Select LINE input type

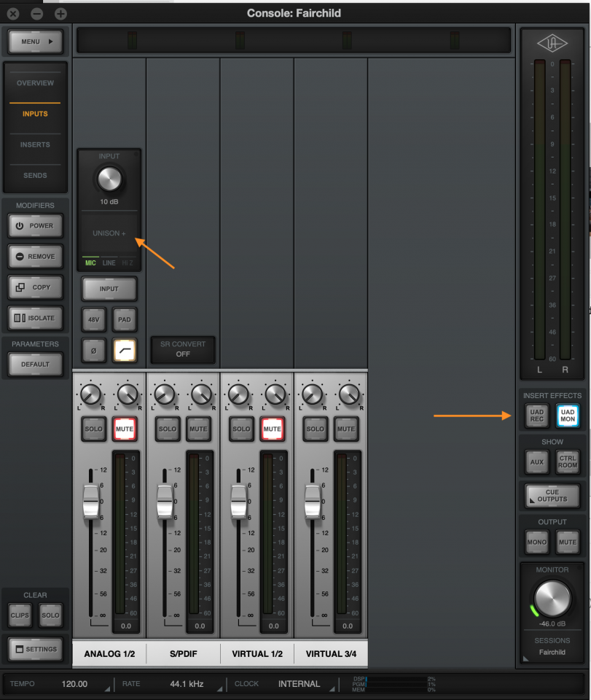click(109, 263)
